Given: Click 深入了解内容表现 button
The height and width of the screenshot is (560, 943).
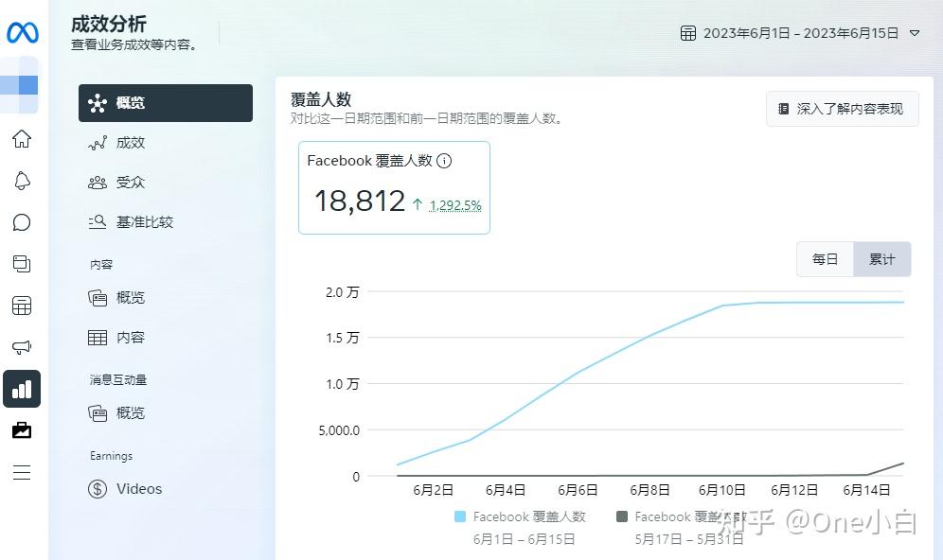Looking at the screenshot, I should point(842,109).
